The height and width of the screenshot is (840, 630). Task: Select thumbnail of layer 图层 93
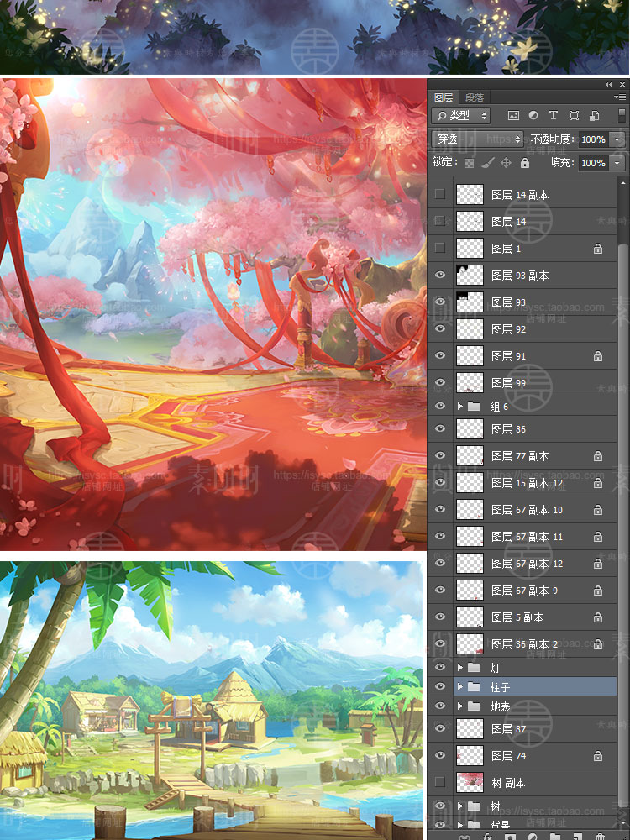click(470, 302)
